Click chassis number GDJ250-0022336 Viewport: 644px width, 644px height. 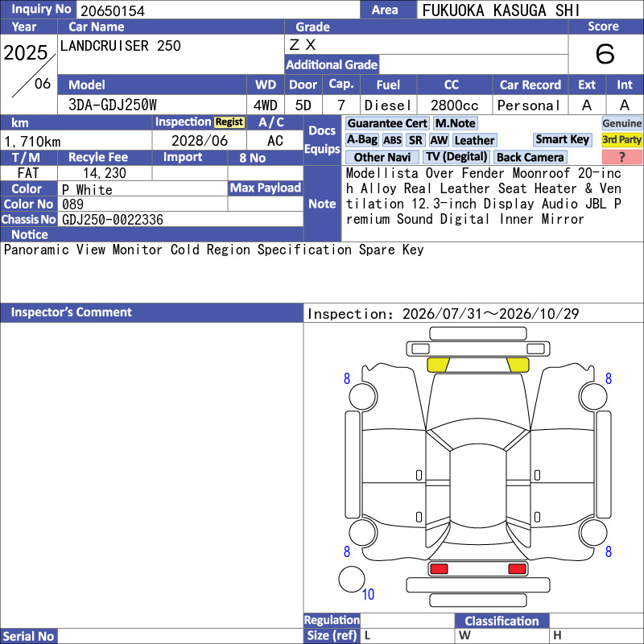point(113,220)
